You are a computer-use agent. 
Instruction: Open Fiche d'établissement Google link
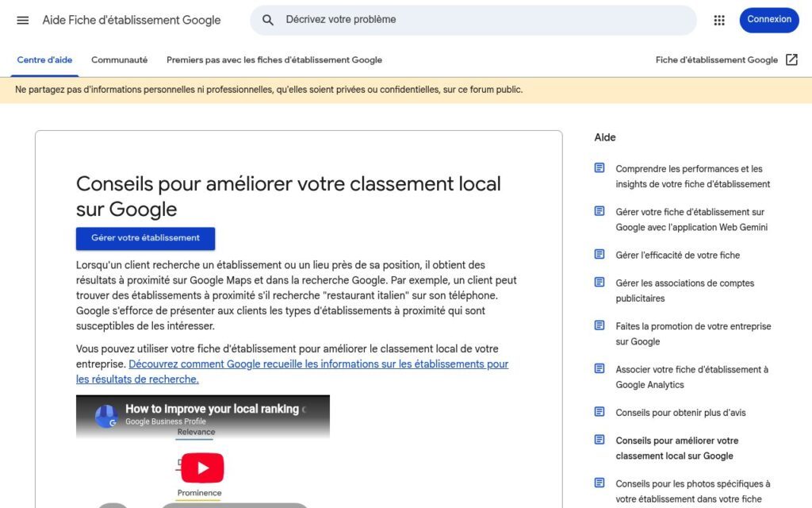point(716,60)
